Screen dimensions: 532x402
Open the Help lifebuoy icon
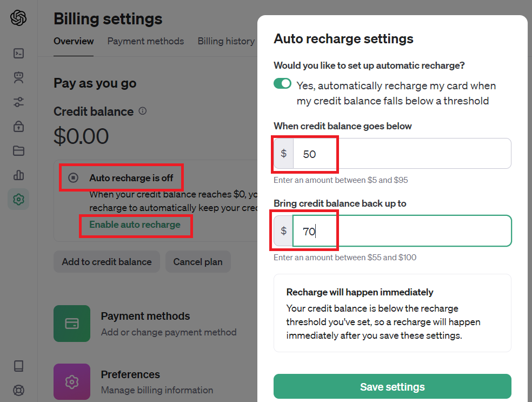[18, 390]
